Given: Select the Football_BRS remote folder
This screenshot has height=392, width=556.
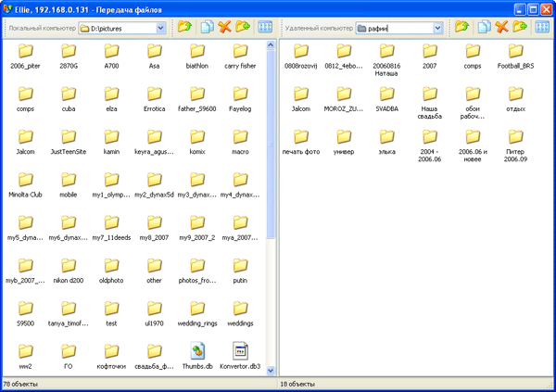Looking at the screenshot, I should pyautogui.click(x=515, y=56).
